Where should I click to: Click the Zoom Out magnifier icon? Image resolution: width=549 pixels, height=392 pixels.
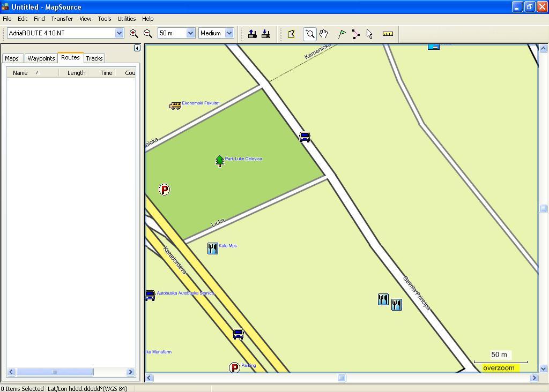tap(148, 33)
